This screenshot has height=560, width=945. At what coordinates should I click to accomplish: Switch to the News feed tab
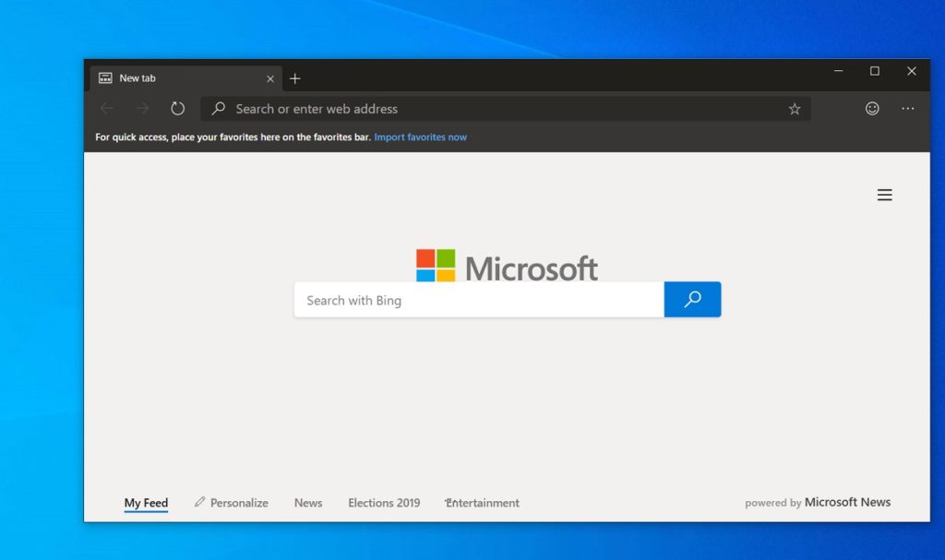[307, 503]
